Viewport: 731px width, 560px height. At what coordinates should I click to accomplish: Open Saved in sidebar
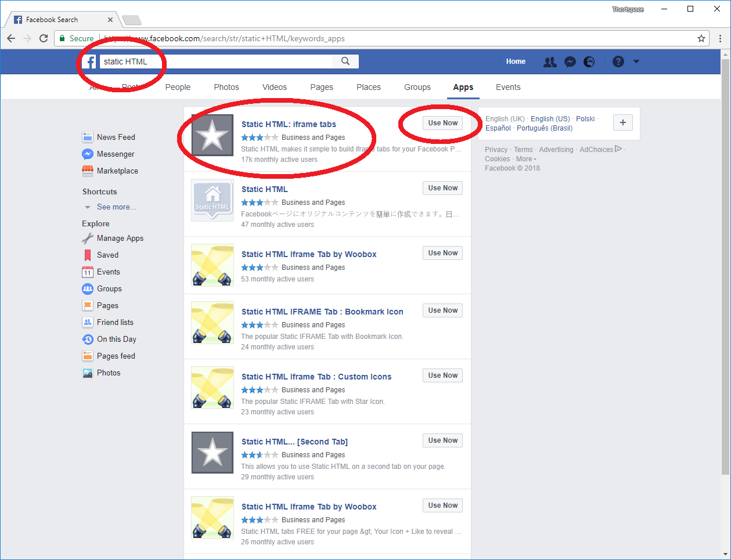point(100,255)
